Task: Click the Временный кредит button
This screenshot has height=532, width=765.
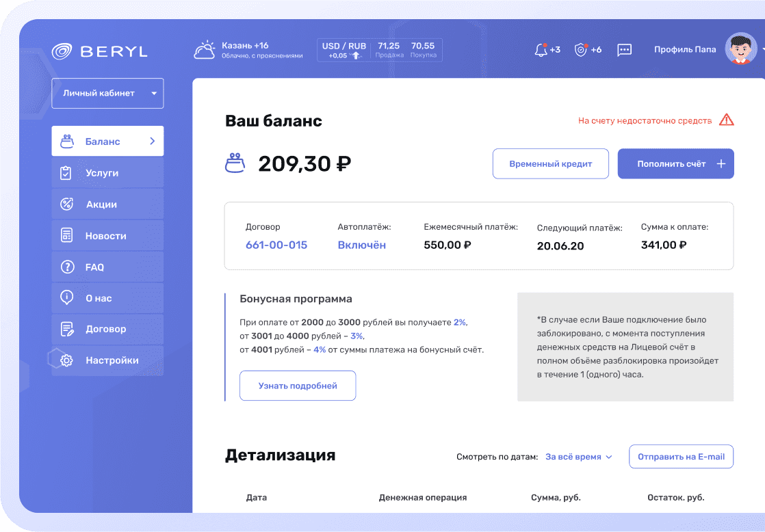Action: [550, 164]
